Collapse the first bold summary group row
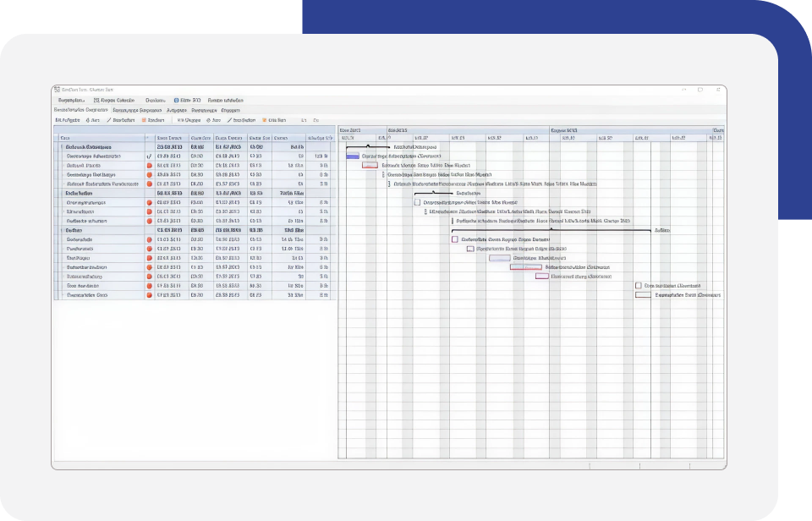 click(62, 147)
